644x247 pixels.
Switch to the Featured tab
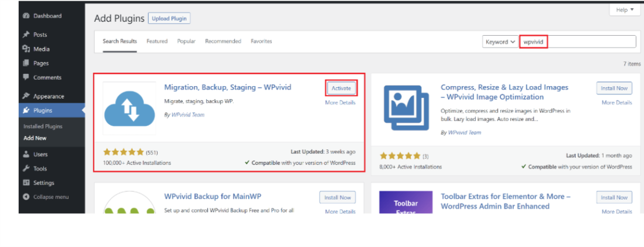(157, 42)
